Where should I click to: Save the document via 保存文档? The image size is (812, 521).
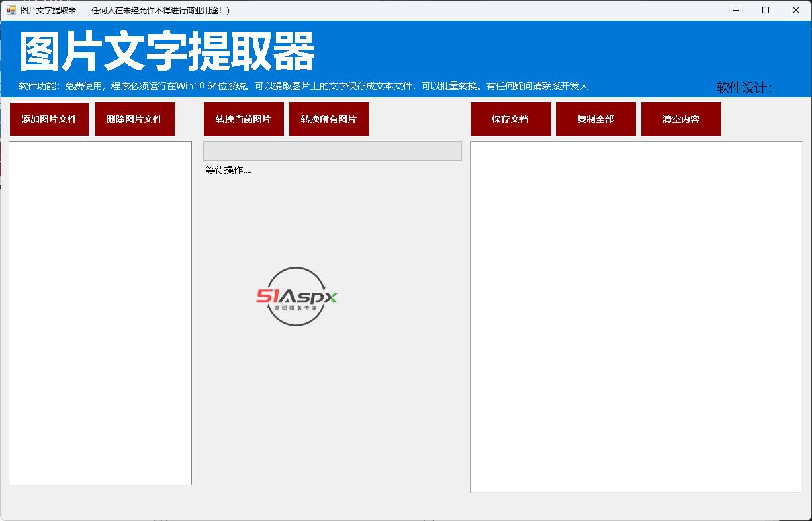[x=510, y=119]
